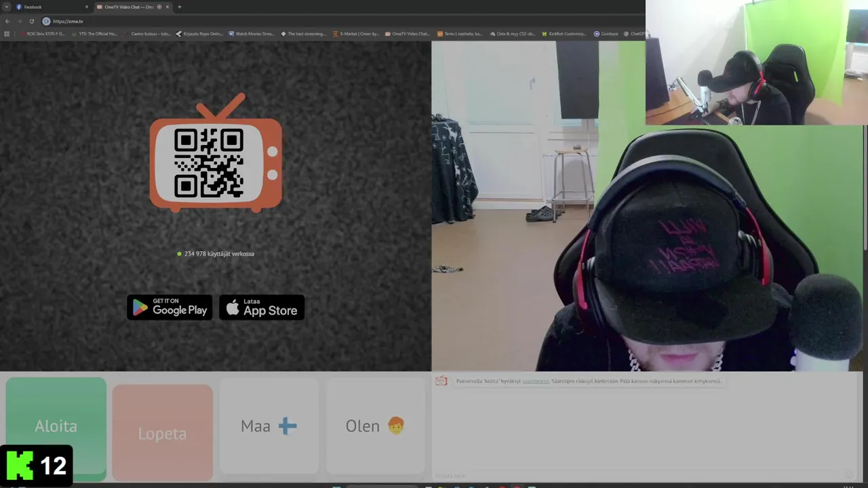Open the Maa country selector
868x488 pixels.
(x=269, y=426)
